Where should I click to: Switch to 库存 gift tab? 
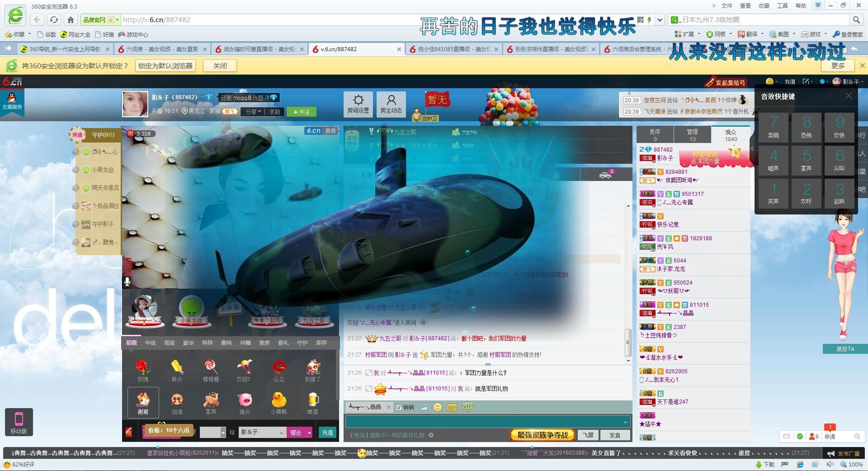pyautogui.click(x=321, y=343)
